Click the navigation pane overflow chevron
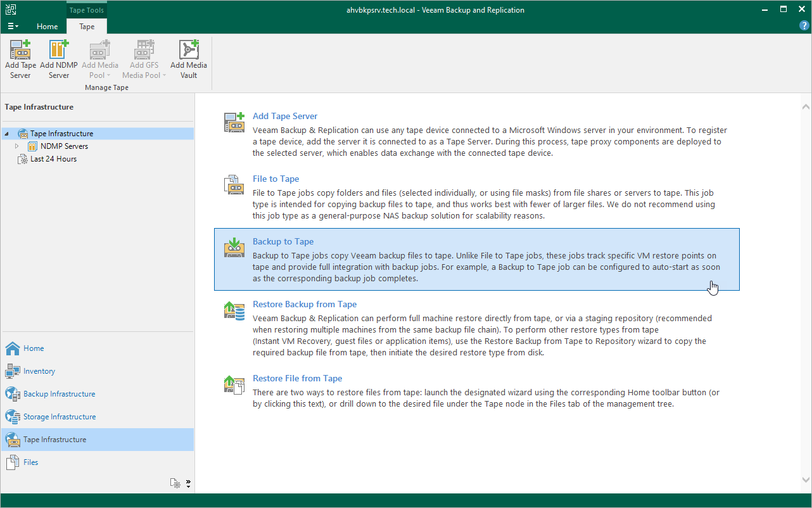This screenshot has width=812, height=508. click(x=188, y=483)
